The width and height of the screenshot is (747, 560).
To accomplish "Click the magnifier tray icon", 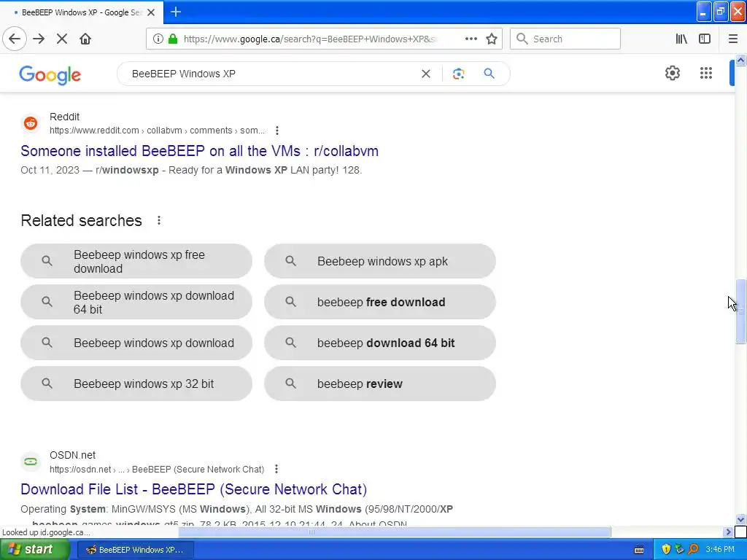I will click(693, 550).
